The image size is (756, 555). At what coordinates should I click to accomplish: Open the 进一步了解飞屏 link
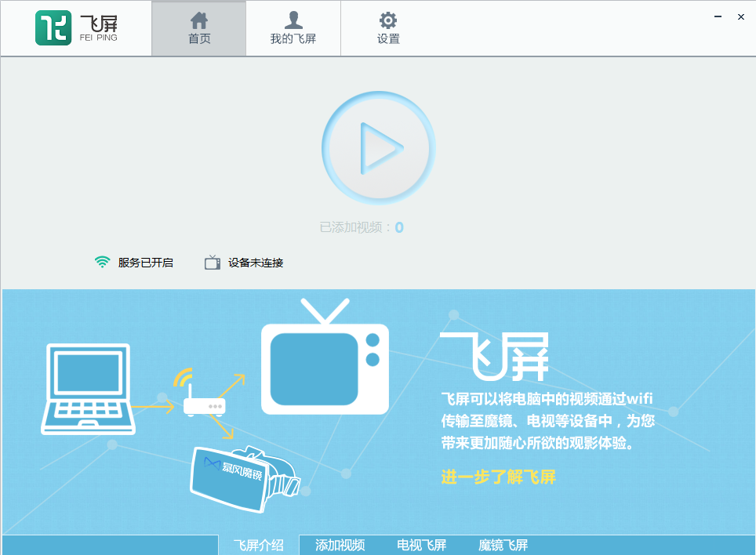[x=499, y=477]
